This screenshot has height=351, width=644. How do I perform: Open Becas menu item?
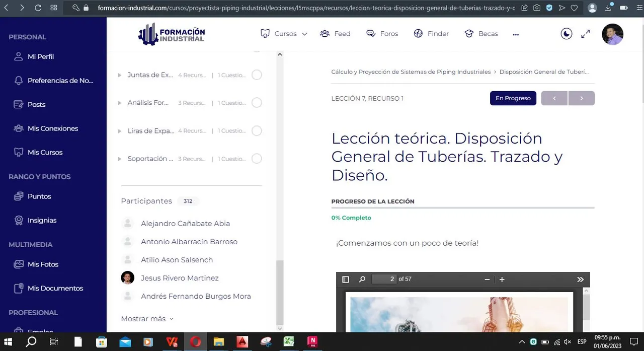coord(481,34)
